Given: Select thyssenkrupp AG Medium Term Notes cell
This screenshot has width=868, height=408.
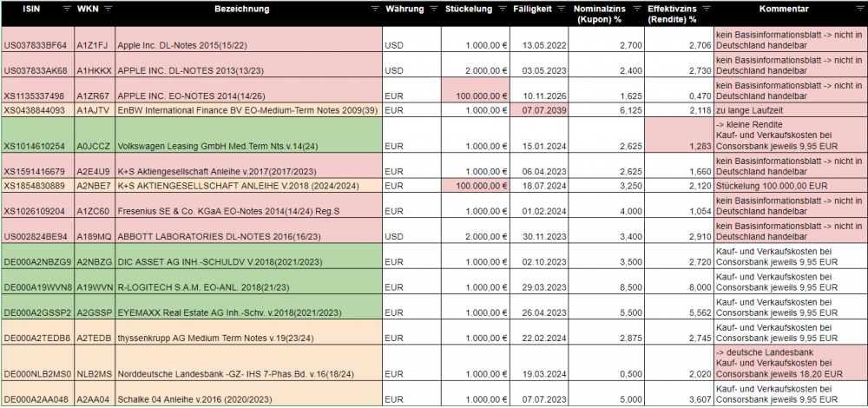Looking at the screenshot, I should click(248, 332).
